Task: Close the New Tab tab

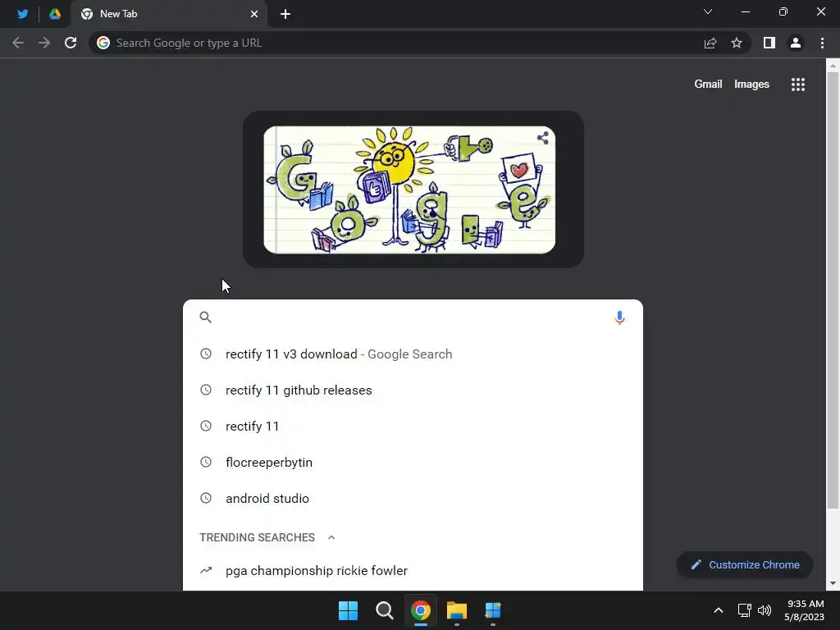Action: pyautogui.click(x=254, y=14)
